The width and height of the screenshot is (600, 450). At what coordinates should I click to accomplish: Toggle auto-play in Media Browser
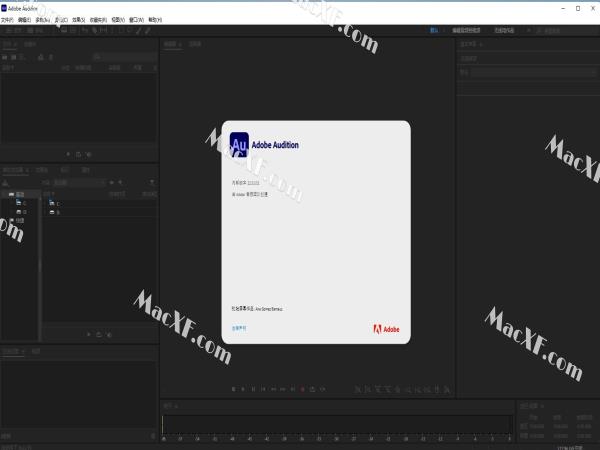coord(109,334)
